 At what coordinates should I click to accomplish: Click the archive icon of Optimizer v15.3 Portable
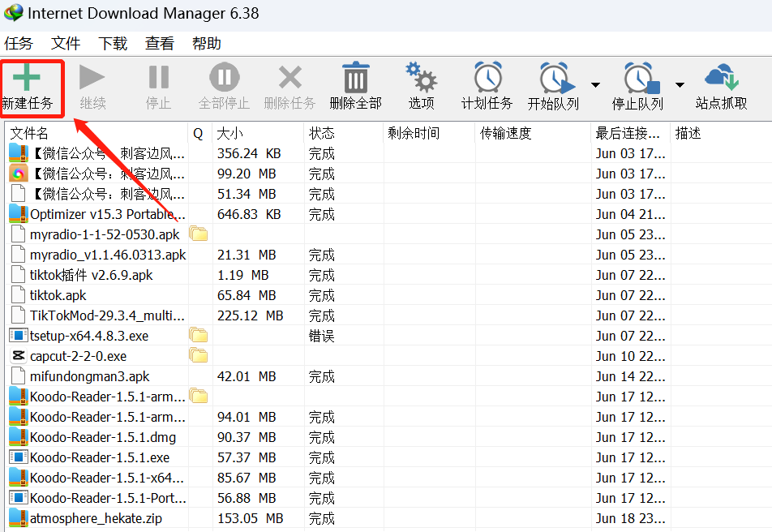click(18, 214)
